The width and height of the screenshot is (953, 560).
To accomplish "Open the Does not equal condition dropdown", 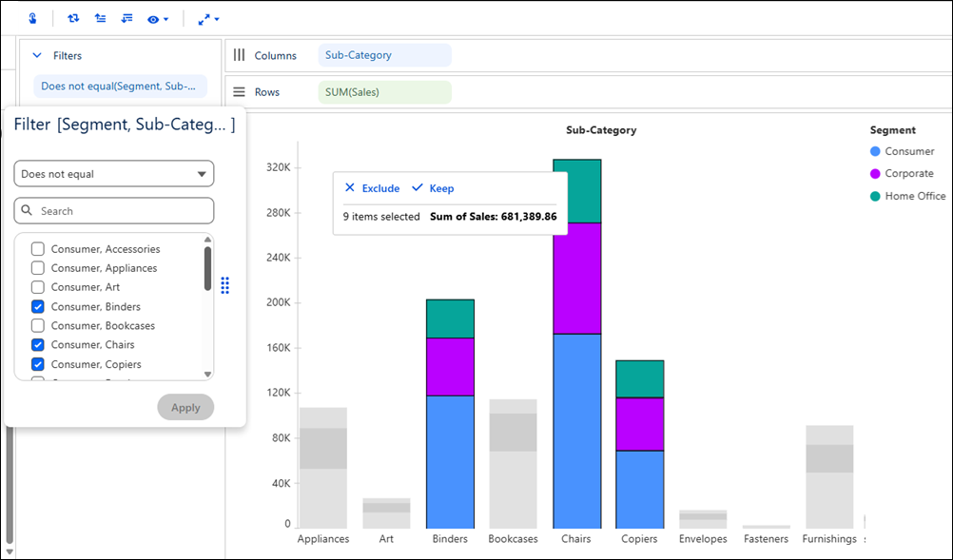I will click(x=113, y=174).
